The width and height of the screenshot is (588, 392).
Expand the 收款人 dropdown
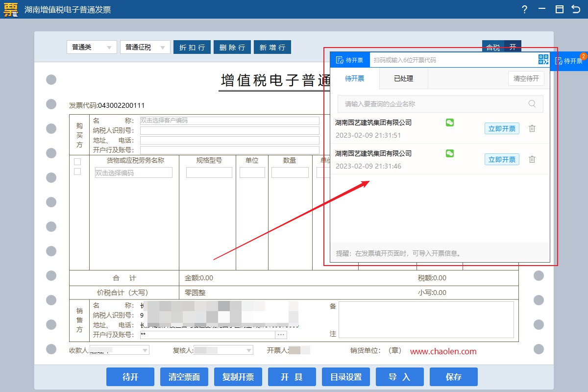pyautogui.click(x=145, y=350)
